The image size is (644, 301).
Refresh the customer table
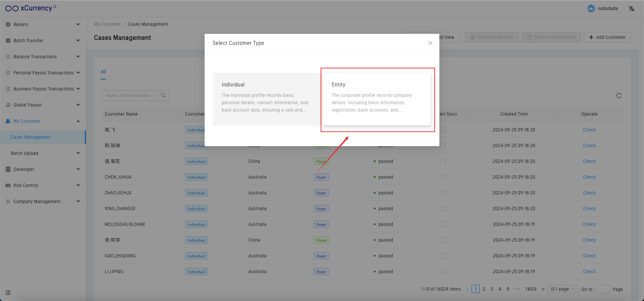click(x=619, y=96)
